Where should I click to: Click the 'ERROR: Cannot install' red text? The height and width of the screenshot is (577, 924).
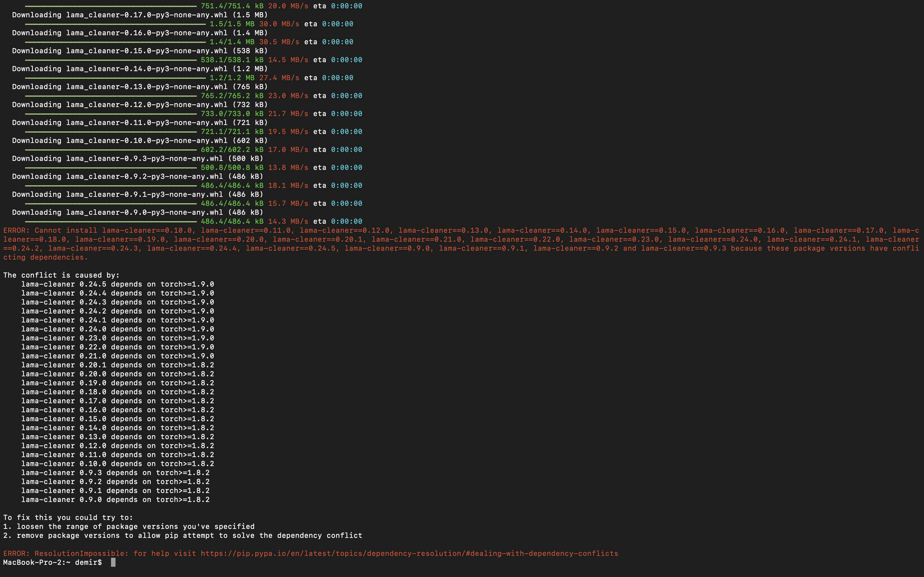pos(50,230)
